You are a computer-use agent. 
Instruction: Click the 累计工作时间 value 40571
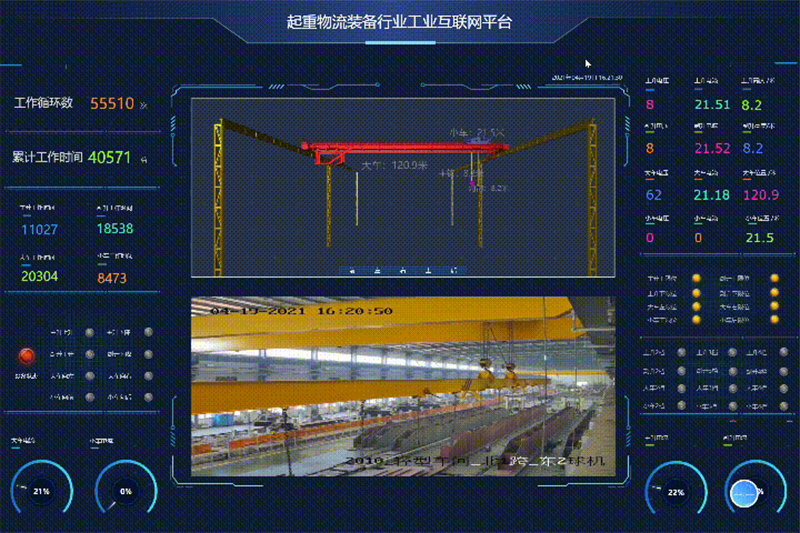pyautogui.click(x=110, y=157)
